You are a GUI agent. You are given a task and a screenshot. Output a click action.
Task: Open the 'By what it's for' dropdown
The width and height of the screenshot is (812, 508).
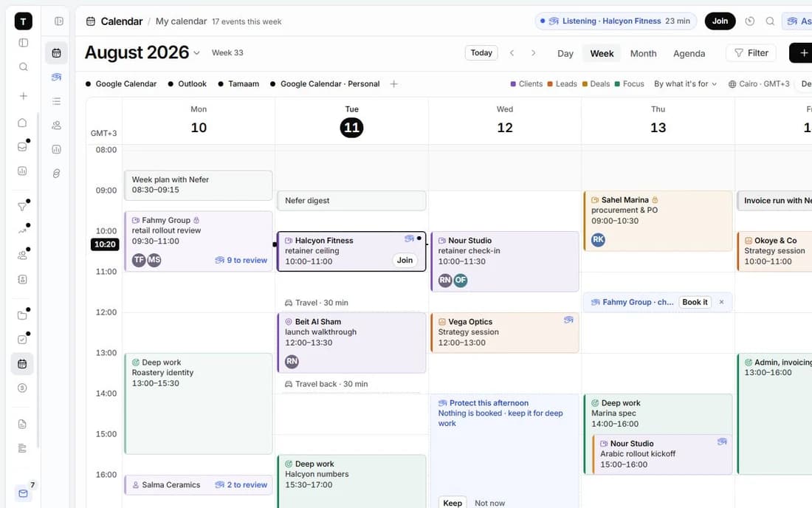tap(685, 84)
